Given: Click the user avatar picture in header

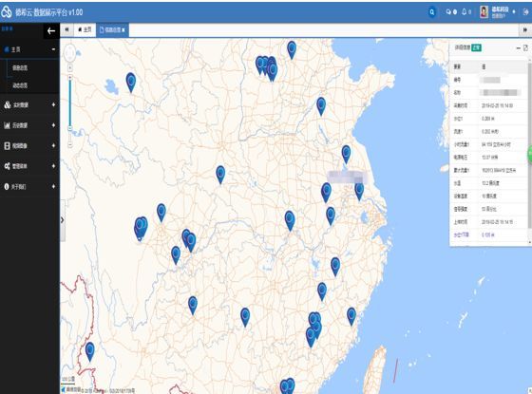Looking at the screenshot, I should point(484,11).
